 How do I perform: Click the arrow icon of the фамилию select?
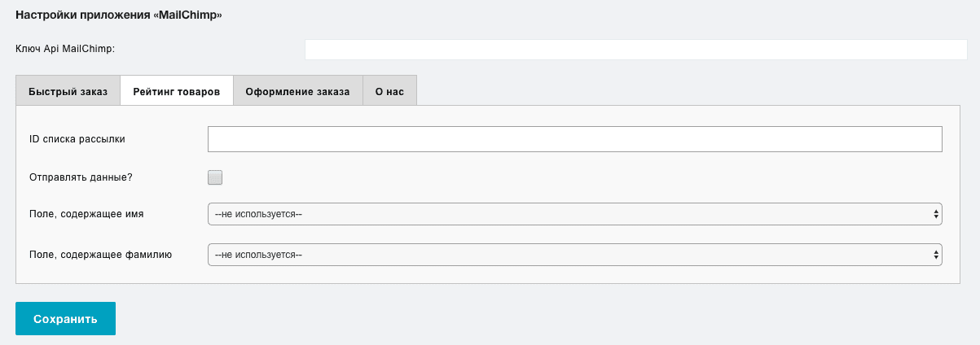tap(935, 255)
